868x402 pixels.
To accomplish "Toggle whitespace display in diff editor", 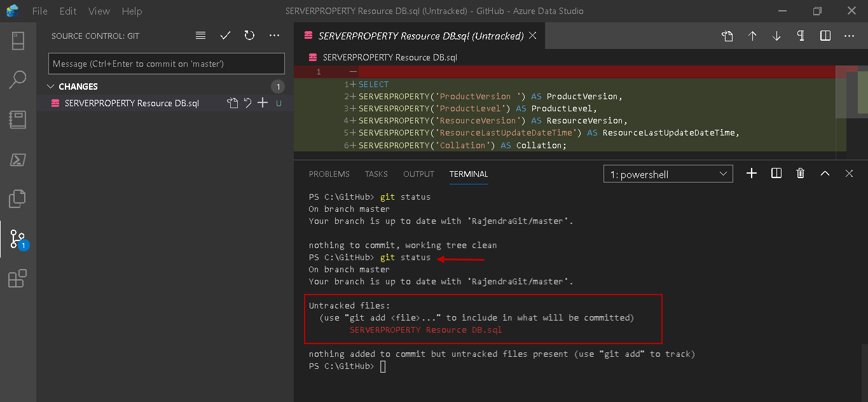I will [801, 36].
